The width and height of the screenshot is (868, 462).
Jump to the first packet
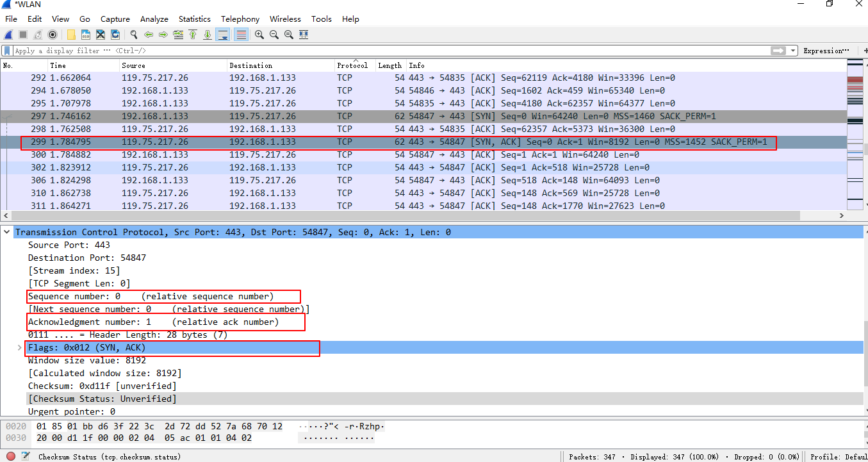pos(193,35)
